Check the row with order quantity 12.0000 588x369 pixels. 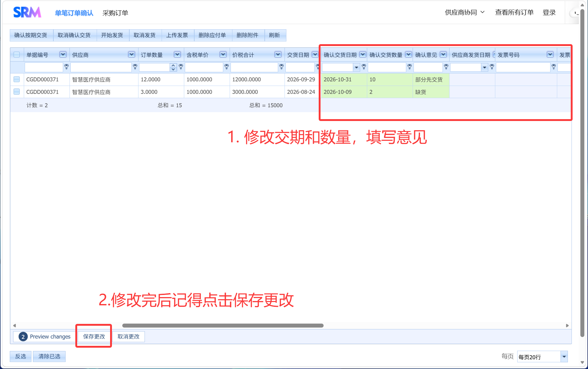click(17, 79)
